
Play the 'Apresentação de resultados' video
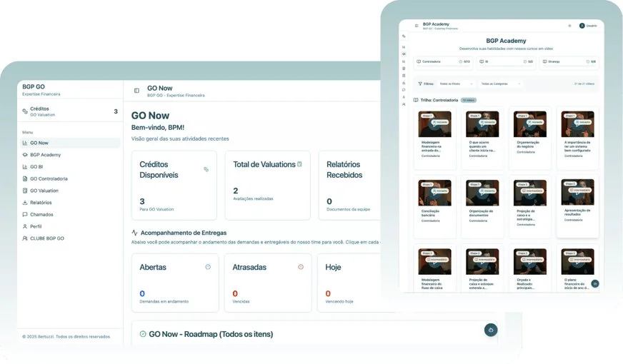pyautogui.click(x=578, y=192)
